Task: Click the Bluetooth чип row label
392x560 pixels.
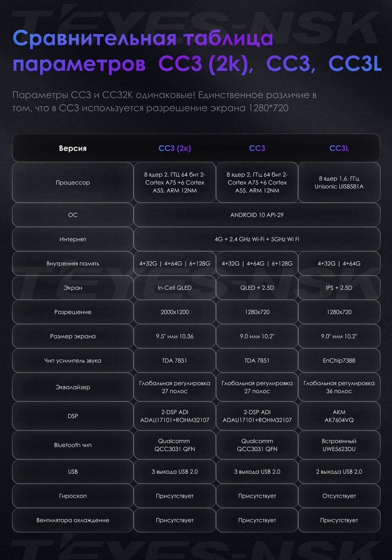Action: pyautogui.click(x=73, y=445)
